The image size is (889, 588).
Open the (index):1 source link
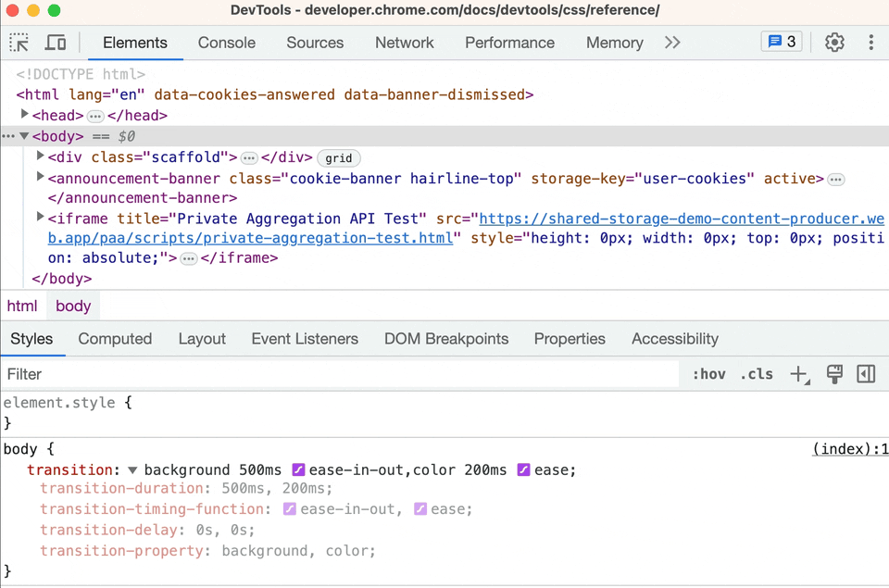(850, 449)
